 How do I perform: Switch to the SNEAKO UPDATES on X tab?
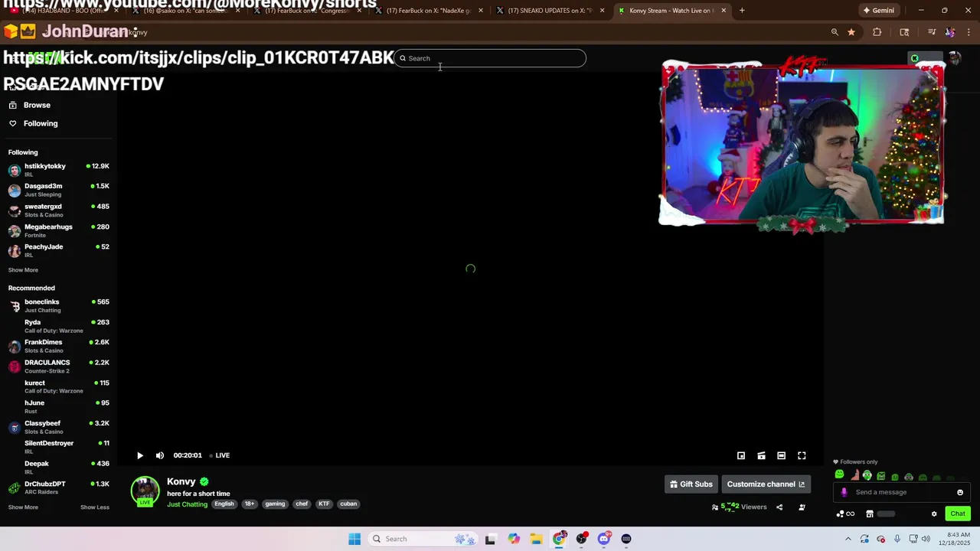tap(551, 11)
